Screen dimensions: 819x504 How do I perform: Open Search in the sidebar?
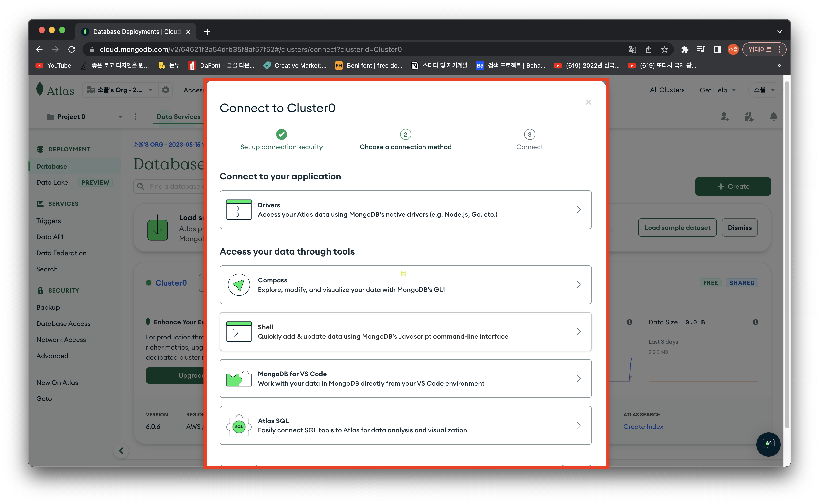click(x=47, y=269)
